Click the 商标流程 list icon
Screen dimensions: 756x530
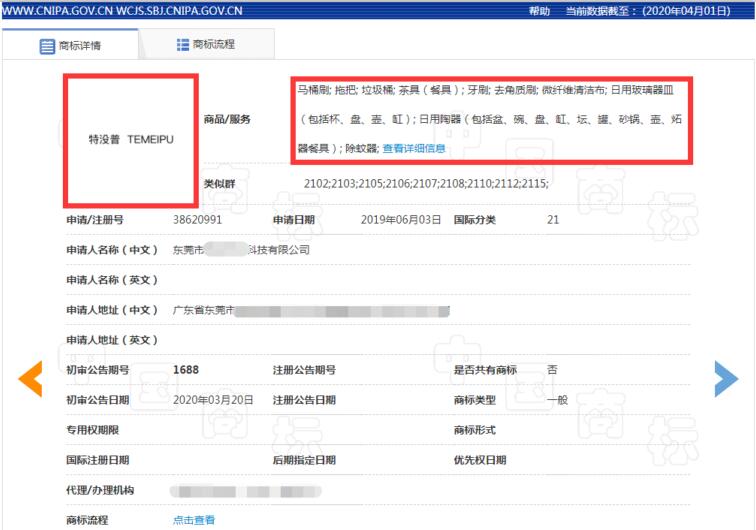tap(183, 45)
